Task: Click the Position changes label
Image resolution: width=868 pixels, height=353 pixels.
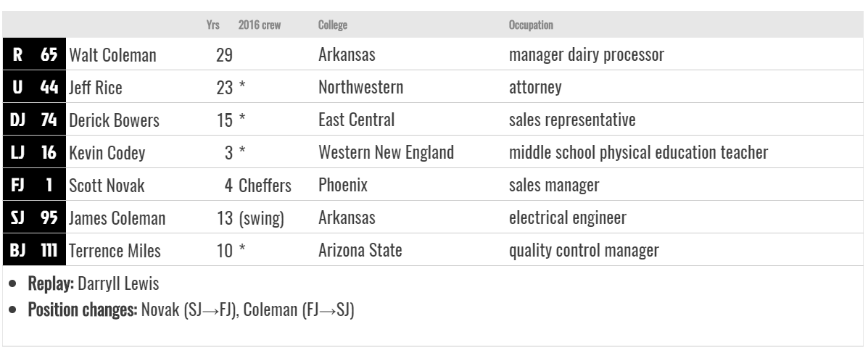Action: [83, 310]
